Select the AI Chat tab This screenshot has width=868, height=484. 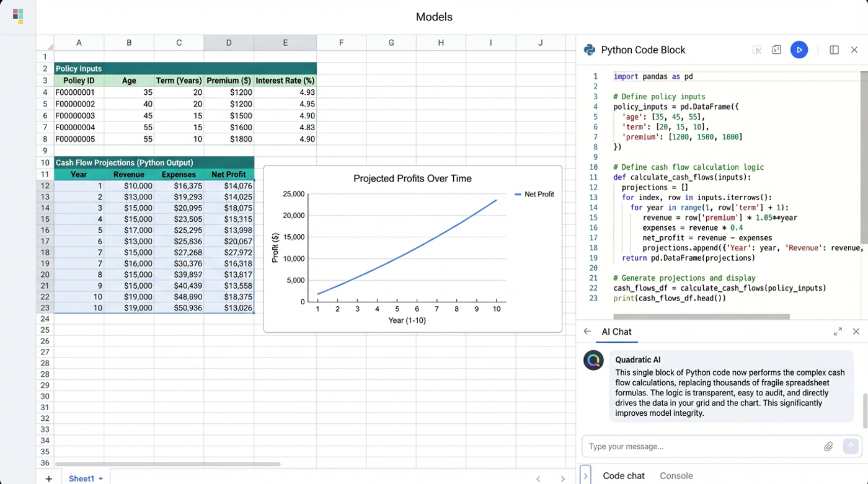tap(616, 332)
